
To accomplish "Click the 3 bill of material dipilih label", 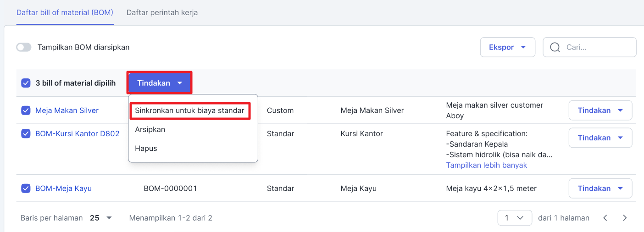I will 76,83.
